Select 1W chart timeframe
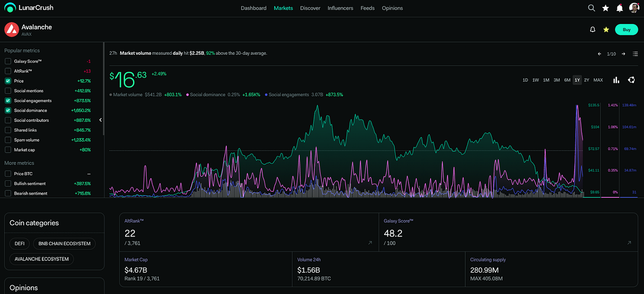 click(535, 80)
